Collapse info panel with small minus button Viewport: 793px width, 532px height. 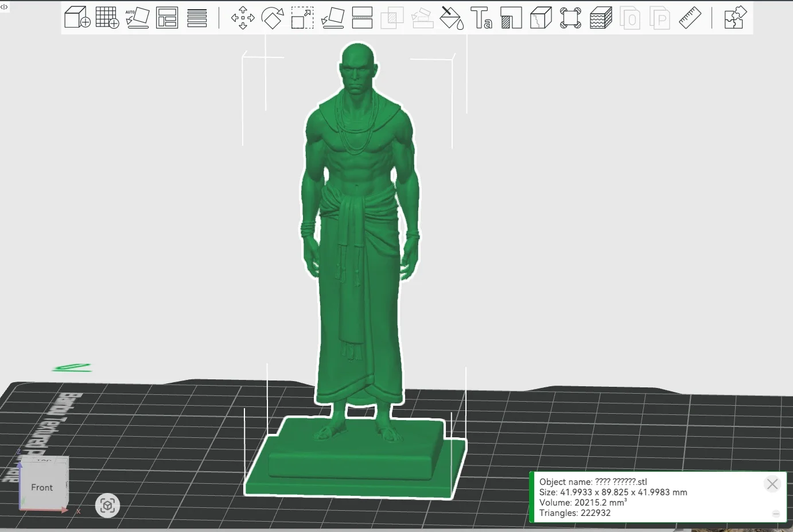point(776,514)
